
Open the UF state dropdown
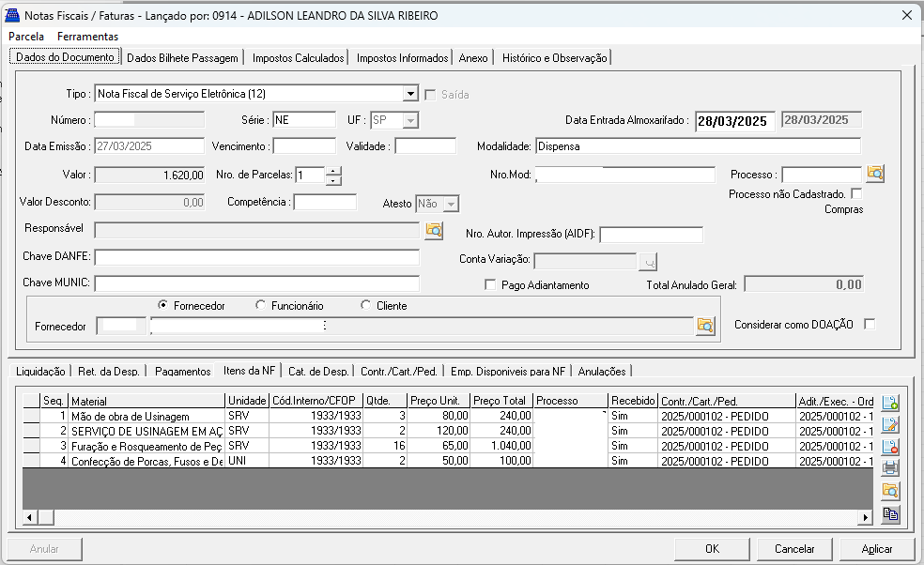410,120
